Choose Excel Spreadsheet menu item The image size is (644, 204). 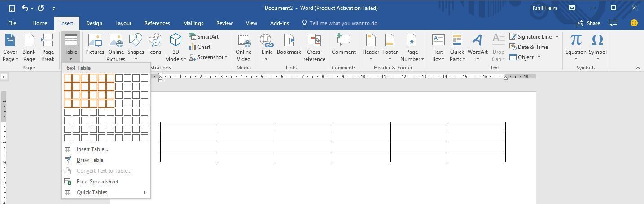click(106, 182)
